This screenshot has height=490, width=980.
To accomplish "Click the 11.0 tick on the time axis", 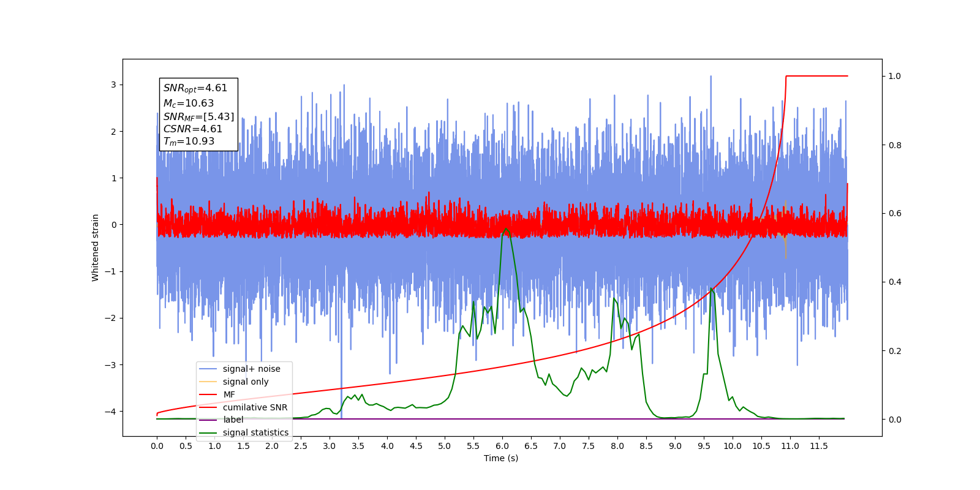I will pos(790,446).
